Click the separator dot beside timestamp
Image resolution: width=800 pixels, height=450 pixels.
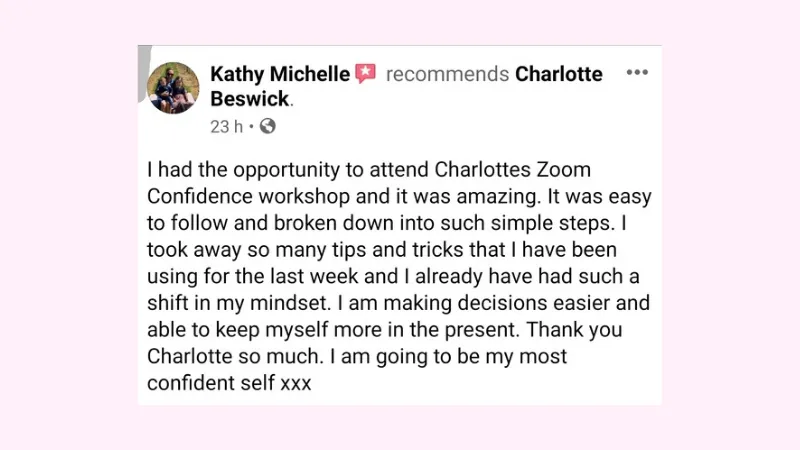click(x=252, y=127)
